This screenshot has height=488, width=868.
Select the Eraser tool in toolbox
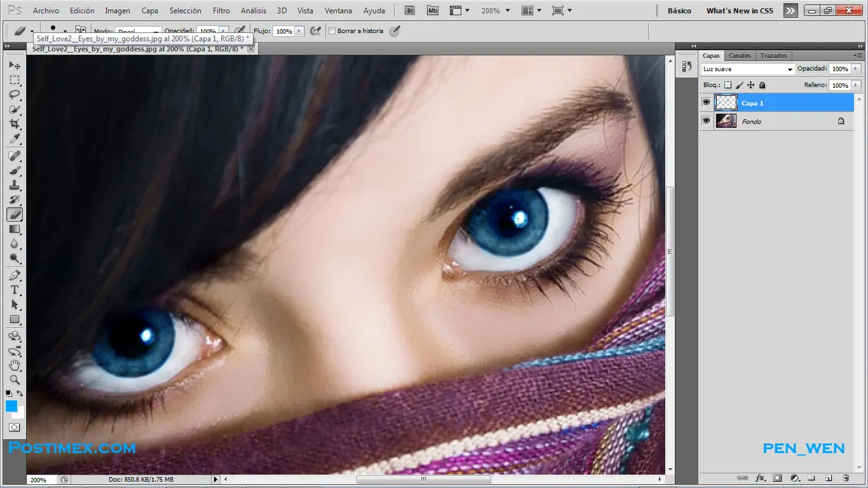[15, 215]
